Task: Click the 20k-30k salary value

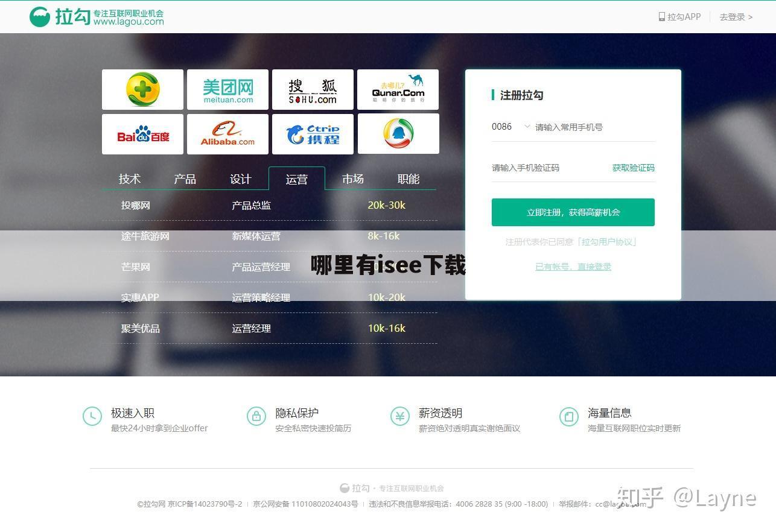Action: point(387,205)
